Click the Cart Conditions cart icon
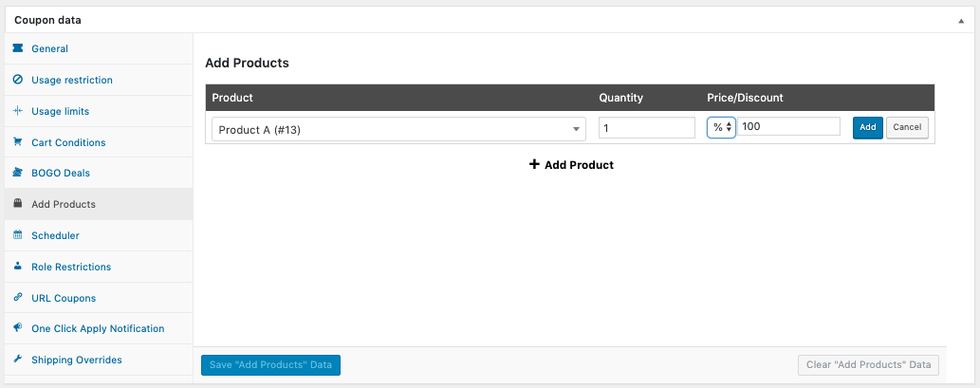This screenshot has height=388, width=980. coord(17,142)
